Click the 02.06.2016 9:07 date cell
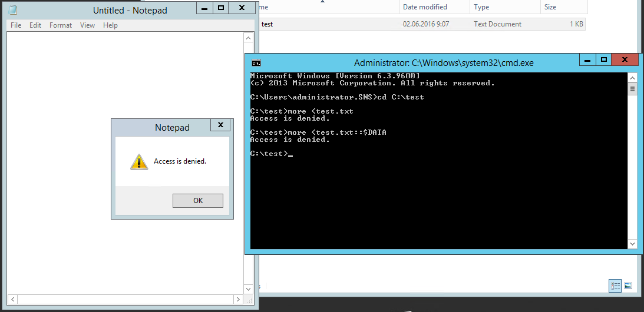This screenshot has height=312, width=644. [x=426, y=24]
